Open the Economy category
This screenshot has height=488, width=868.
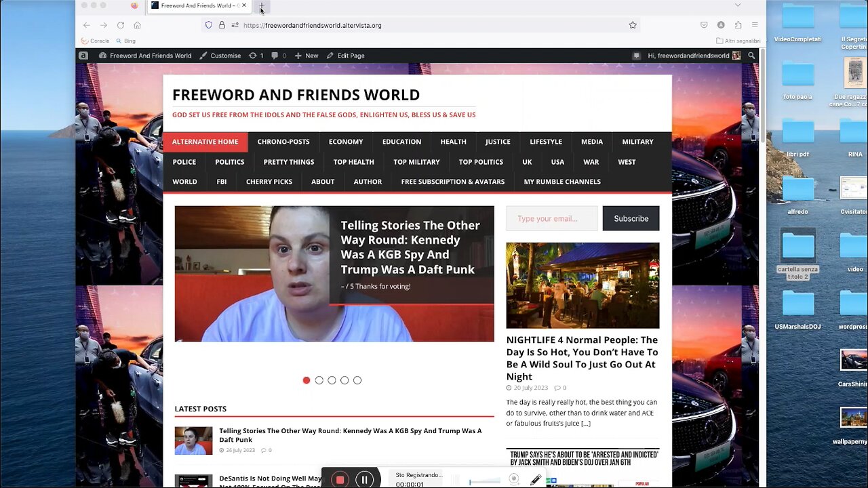[x=346, y=142]
